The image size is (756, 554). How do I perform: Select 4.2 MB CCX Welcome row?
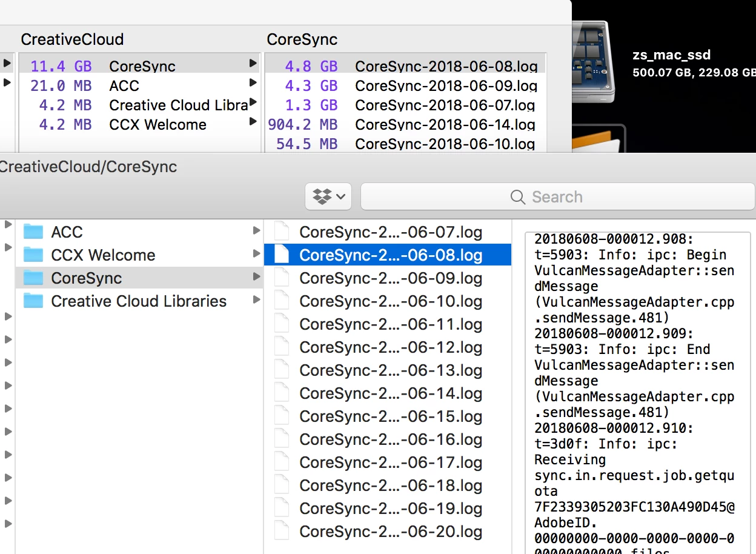coord(139,124)
